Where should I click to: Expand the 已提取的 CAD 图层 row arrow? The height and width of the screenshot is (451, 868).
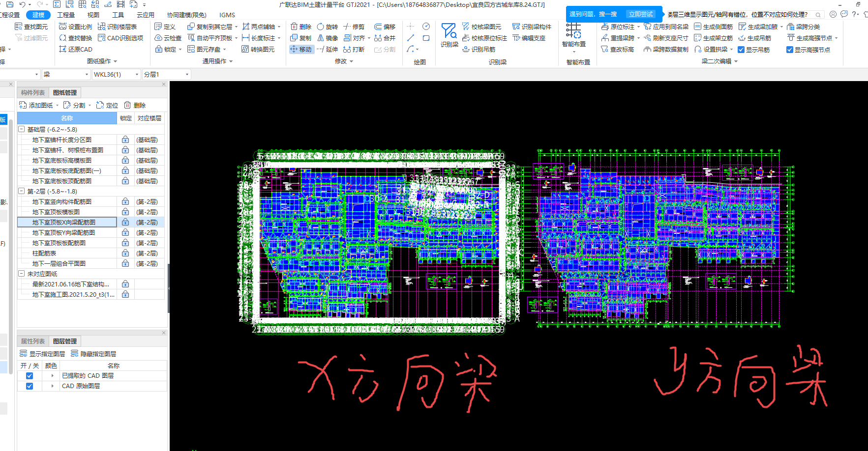53,376
